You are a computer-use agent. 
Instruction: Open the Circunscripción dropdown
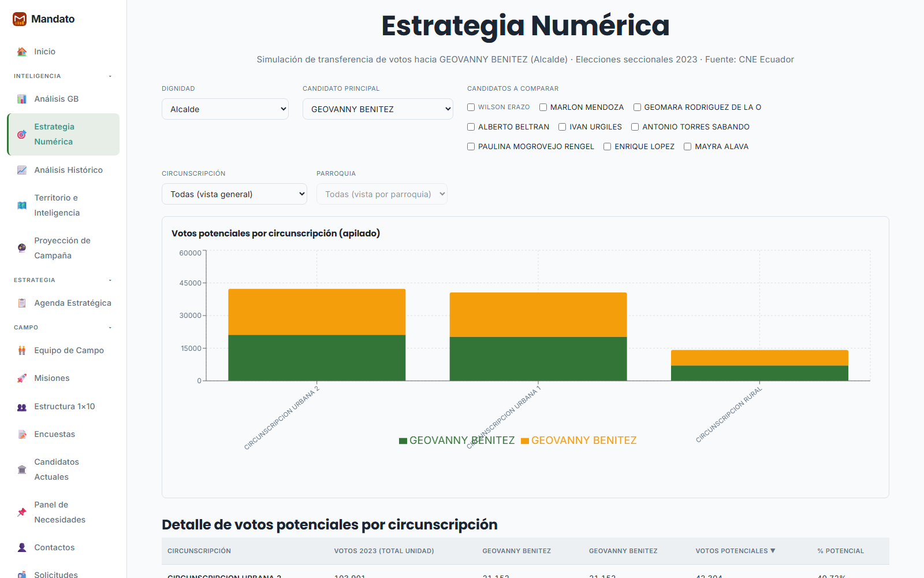234,194
